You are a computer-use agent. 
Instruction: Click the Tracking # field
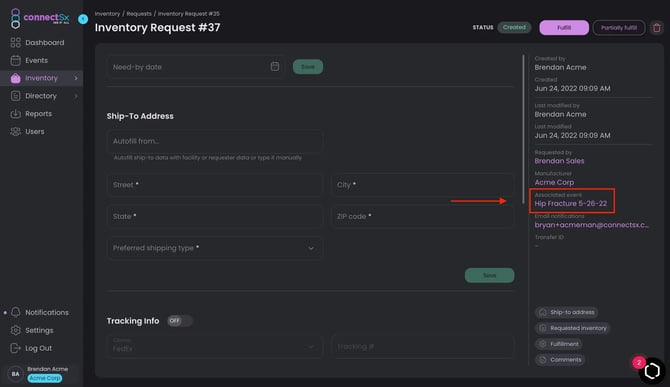423,346
